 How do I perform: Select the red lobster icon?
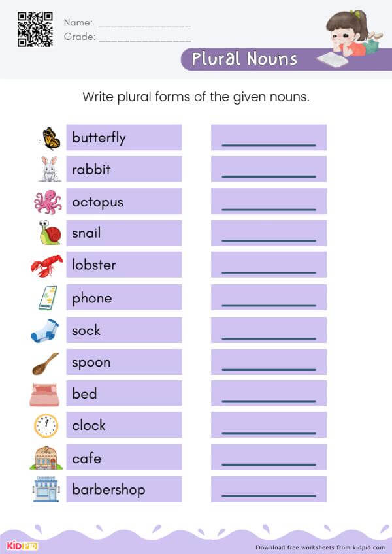click(x=46, y=266)
